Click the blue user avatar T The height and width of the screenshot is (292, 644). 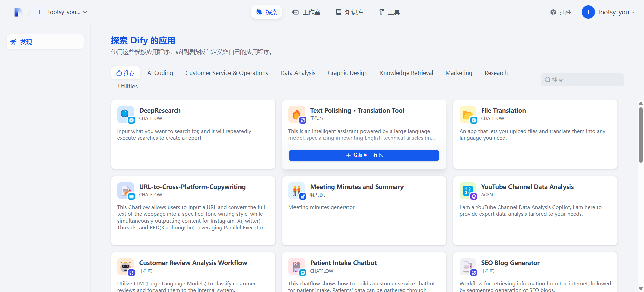coord(588,12)
